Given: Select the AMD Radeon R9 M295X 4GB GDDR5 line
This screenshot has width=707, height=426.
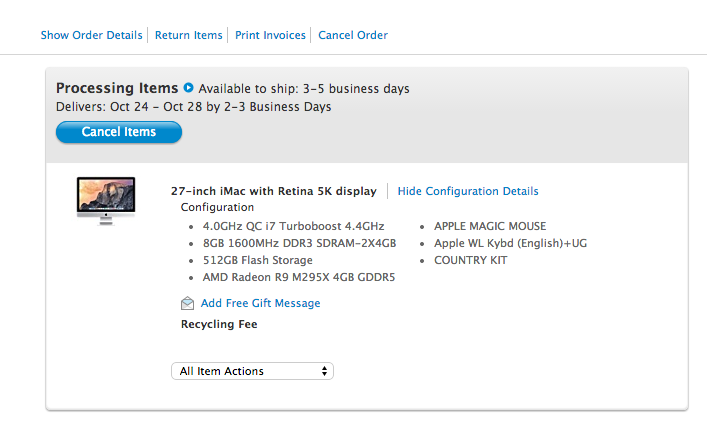Looking at the screenshot, I should 298,277.
